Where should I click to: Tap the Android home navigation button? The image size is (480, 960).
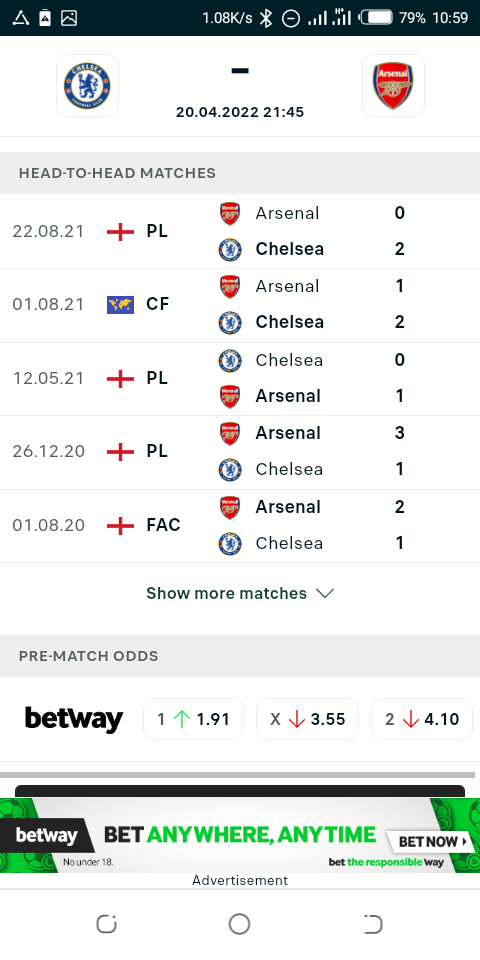point(239,924)
